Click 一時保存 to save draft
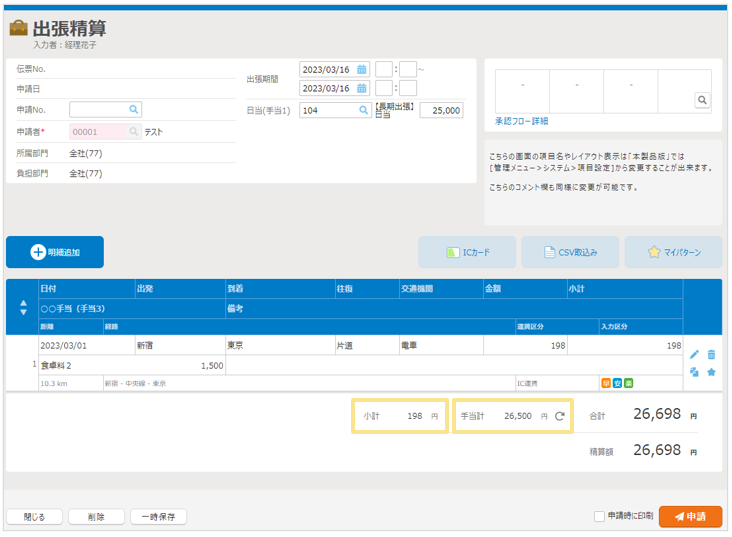 click(158, 517)
